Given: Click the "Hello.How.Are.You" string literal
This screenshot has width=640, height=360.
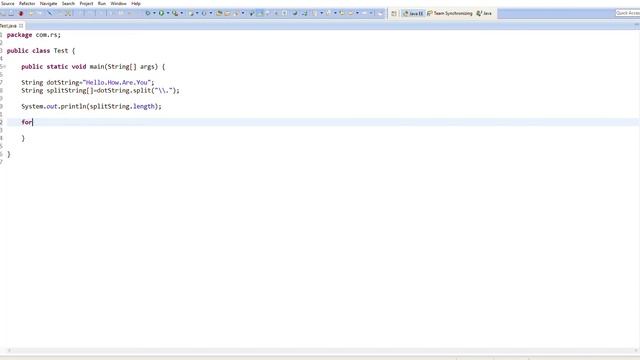Looking at the screenshot, I should click(x=117, y=83).
